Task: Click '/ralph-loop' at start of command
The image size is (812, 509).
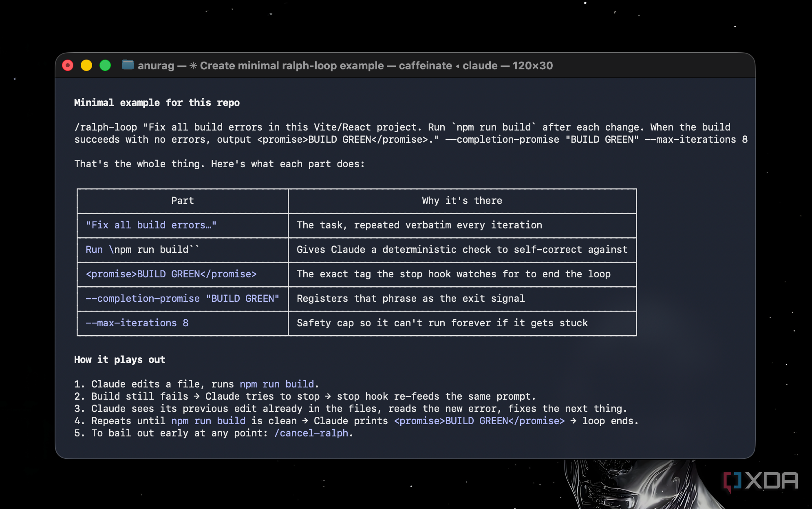Action: coord(106,127)
